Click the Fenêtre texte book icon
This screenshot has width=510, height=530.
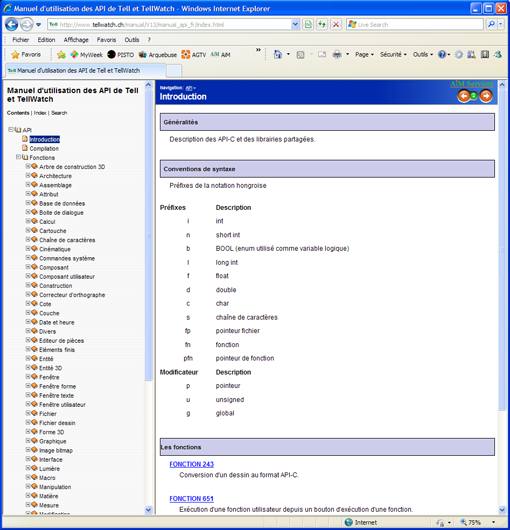(x=34, y=394)
